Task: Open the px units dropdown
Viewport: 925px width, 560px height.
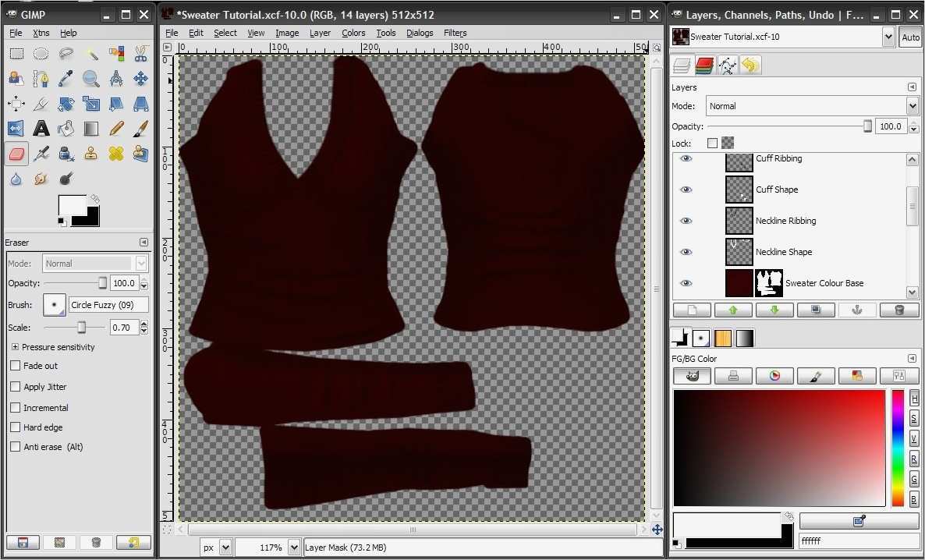Action: pyautogui.click(x=225, y=548)
